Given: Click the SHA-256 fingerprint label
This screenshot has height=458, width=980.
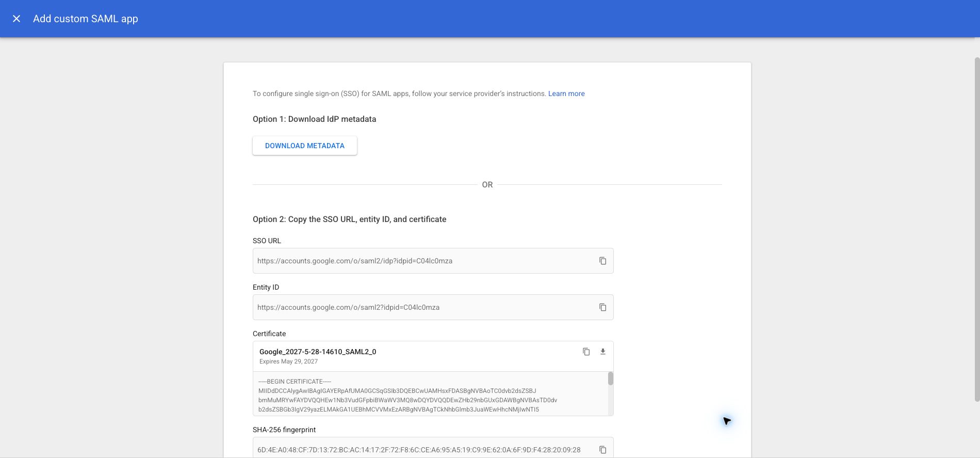Looking at the screenshot, I should [284, 430].
